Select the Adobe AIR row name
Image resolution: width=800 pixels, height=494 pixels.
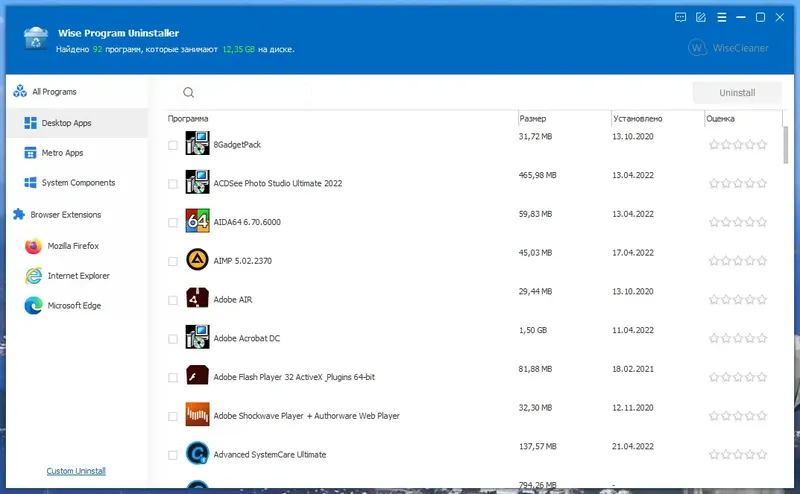pos(233,300)
